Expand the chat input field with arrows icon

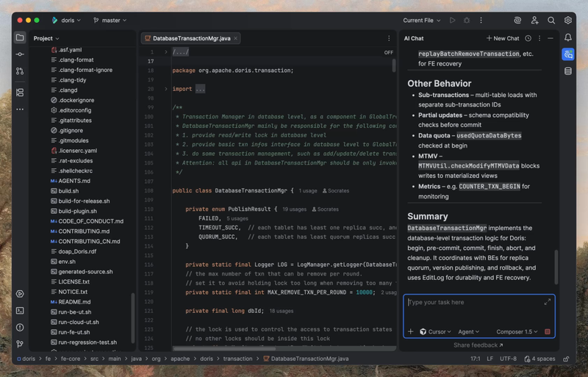coord(547,301)
